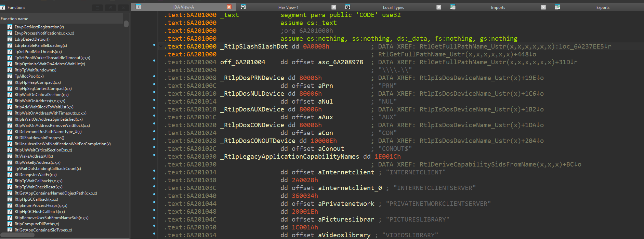Click the Local Types tab icon
Viewport: 644px width, 239px height.
(348, 7)
